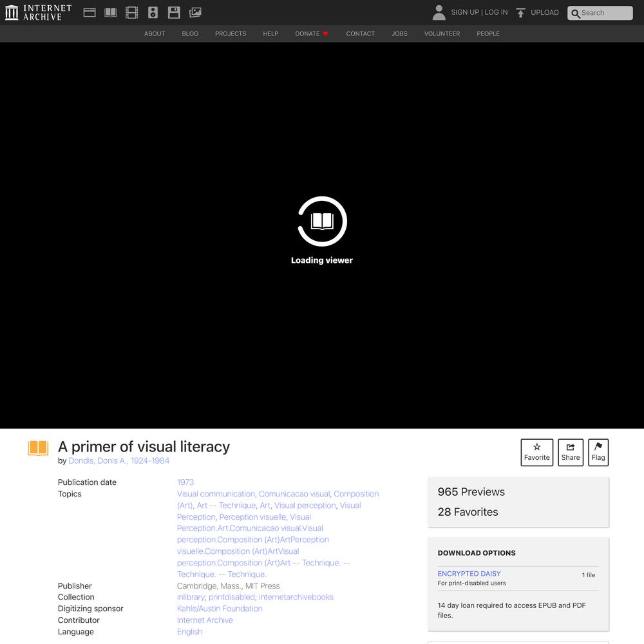The height and width of the screenshot is (644, 644).
Task: Open the inlibrary collection link
Action: (191, 597)
